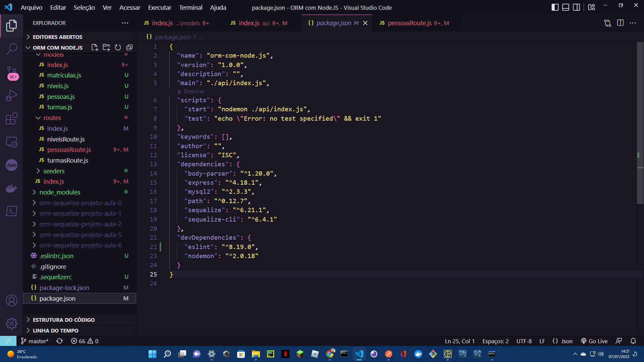Customize layout from title bar

tap(591, 7)
